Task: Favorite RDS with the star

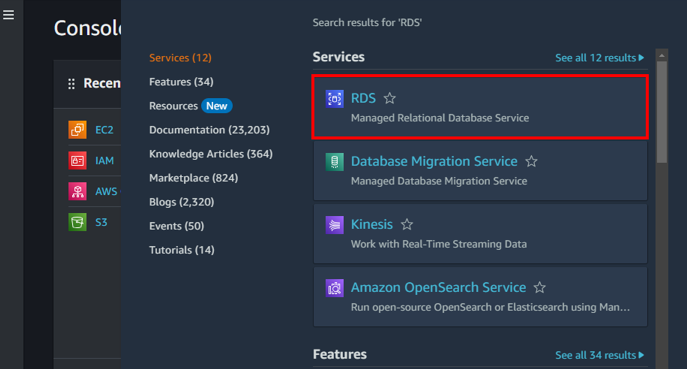Action: coord(390,99)
